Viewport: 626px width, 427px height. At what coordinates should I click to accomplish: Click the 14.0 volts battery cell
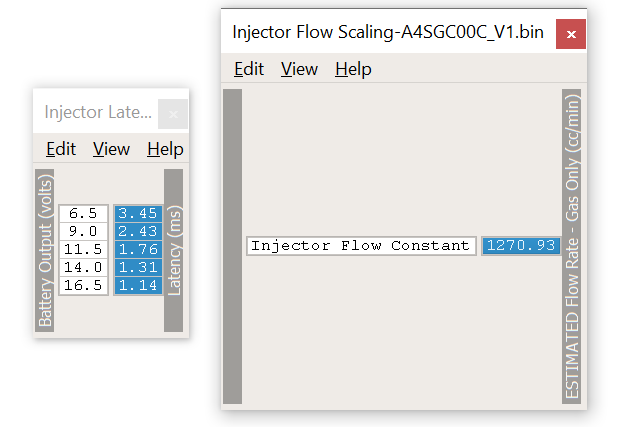84,268
